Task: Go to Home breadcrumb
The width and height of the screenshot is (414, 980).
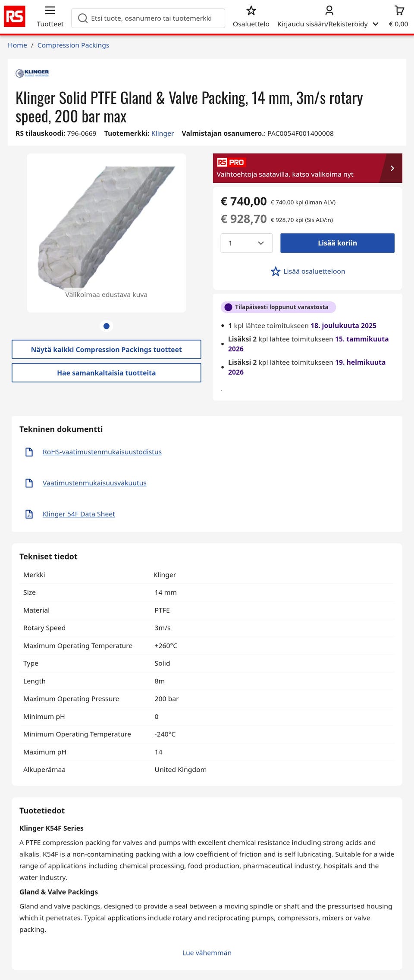Action: click(17, 45)
